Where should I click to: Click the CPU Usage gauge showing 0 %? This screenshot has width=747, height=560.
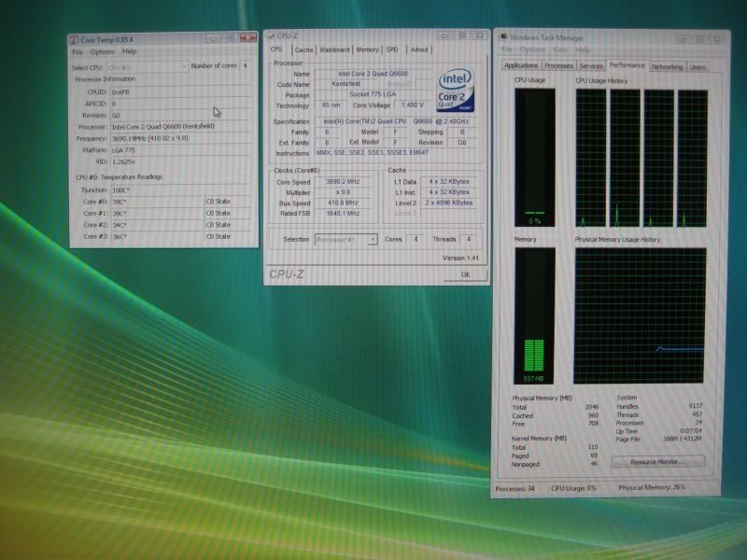pos(534,157)
